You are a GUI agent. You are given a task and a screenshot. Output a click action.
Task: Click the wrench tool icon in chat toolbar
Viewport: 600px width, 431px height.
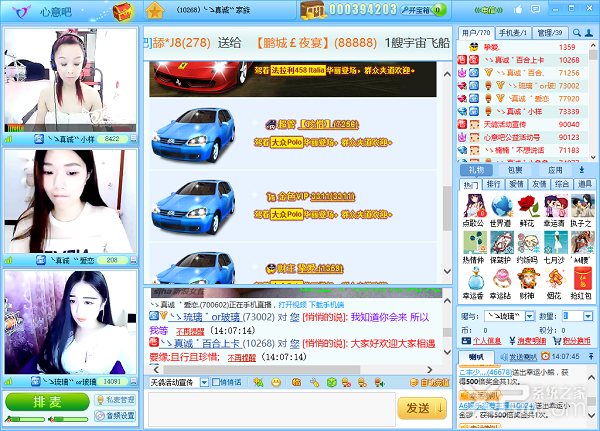(x=314, y=382)
